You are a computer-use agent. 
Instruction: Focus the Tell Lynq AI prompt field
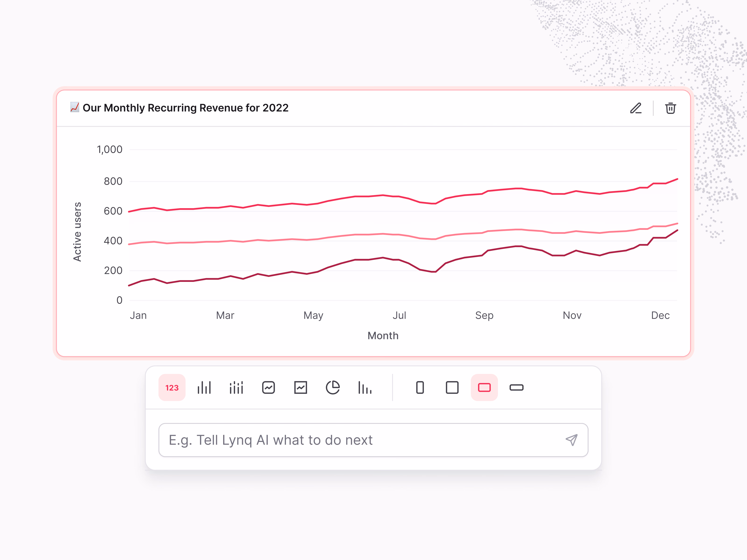pos(373,440)
